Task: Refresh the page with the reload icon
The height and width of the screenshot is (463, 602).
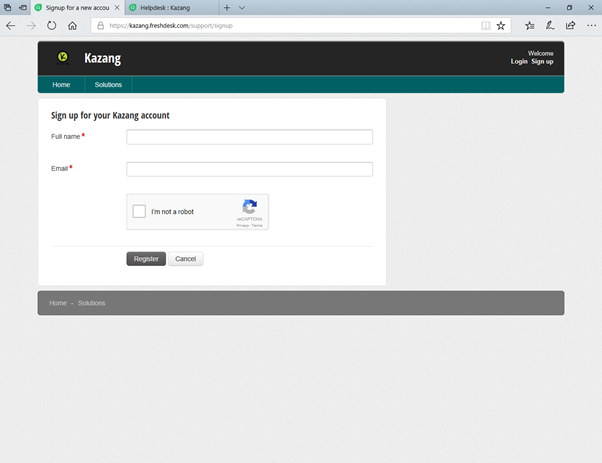Action: pos(51,26)
